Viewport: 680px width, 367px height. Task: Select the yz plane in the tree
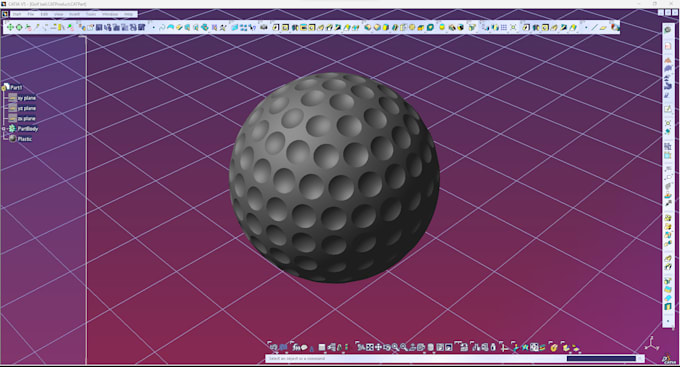point(27,108)
